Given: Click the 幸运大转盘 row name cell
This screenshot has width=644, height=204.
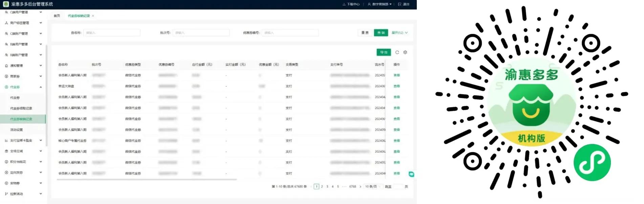Looking at the screenshot, I should pyautogui.click(x=66, y=86).
